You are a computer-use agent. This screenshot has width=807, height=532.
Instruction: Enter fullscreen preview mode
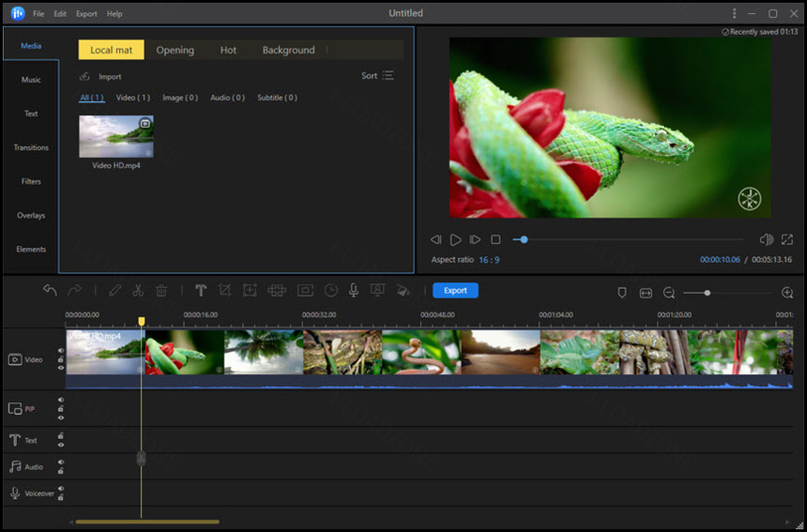(787, 239)
